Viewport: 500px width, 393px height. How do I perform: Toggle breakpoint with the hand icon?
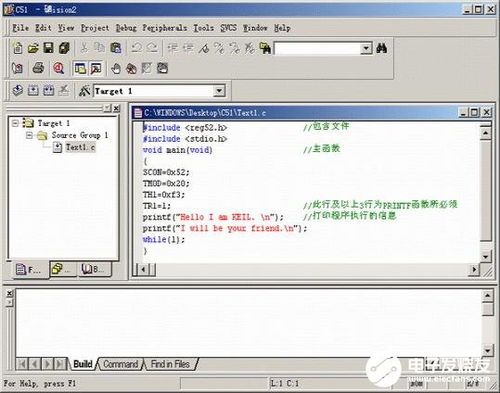(x=116, y=69)
